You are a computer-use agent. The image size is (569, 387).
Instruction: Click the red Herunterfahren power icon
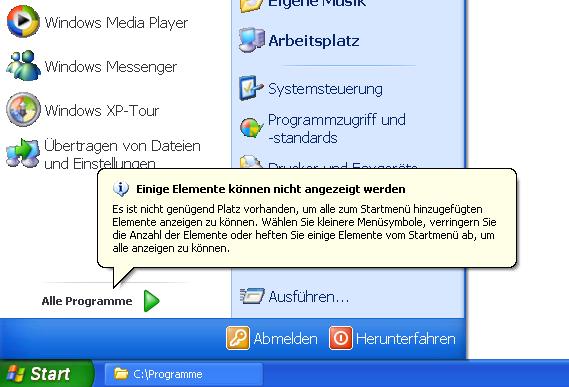(340, 338)
